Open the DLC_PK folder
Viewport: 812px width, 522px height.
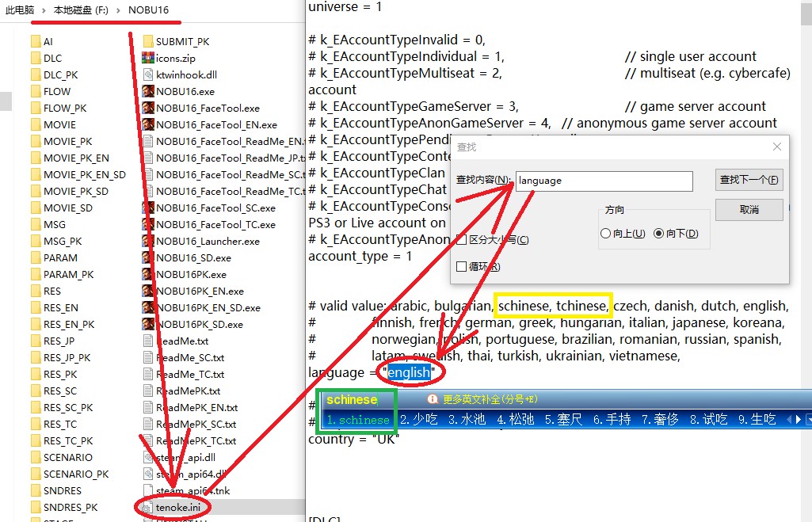click(x=55, y=74)
